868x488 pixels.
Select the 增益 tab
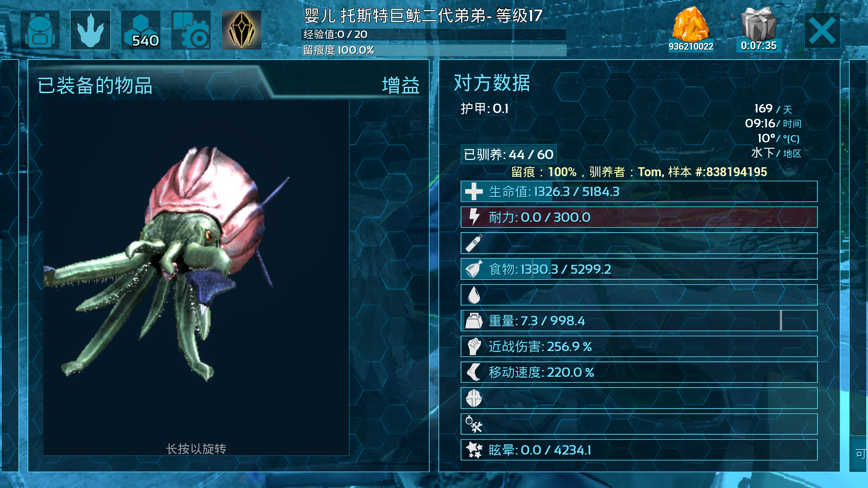[401, 85]
